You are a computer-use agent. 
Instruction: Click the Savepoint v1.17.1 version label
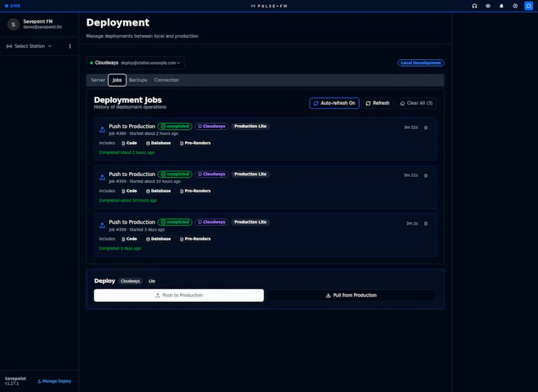15,381
